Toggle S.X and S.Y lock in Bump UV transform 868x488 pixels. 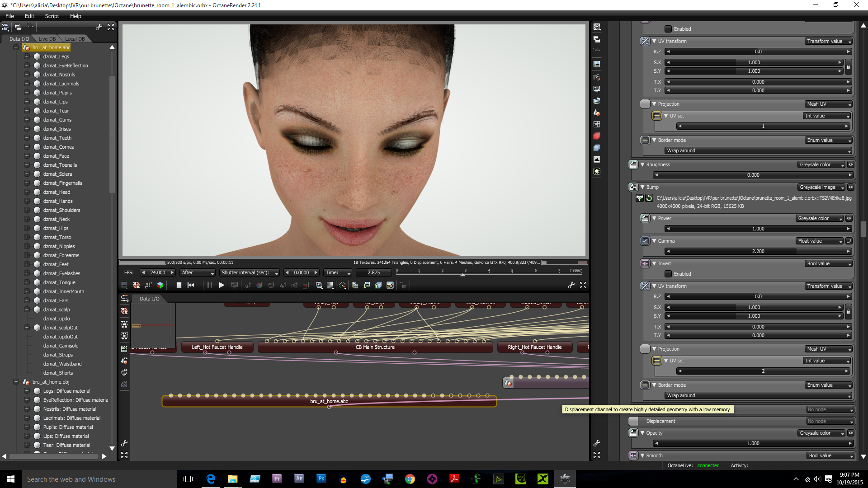849,312
